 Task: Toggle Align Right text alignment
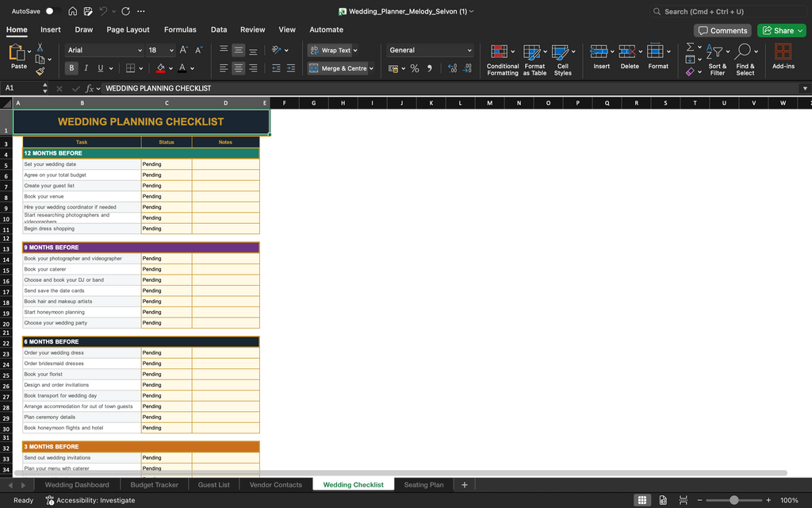tap(253, 68)
